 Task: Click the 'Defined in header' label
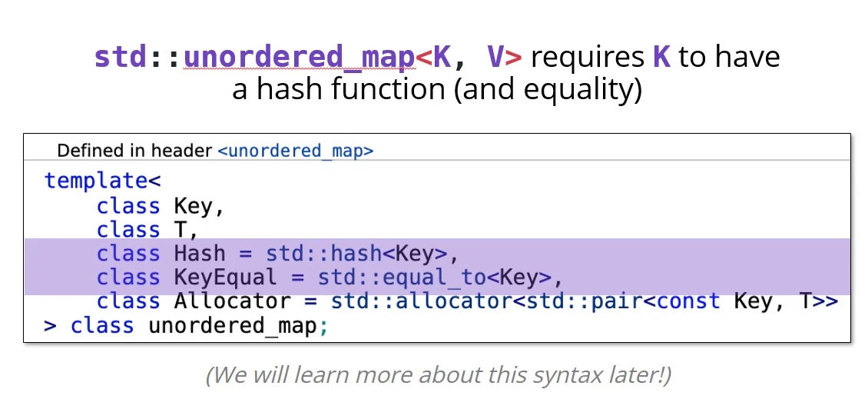[134, 151]
